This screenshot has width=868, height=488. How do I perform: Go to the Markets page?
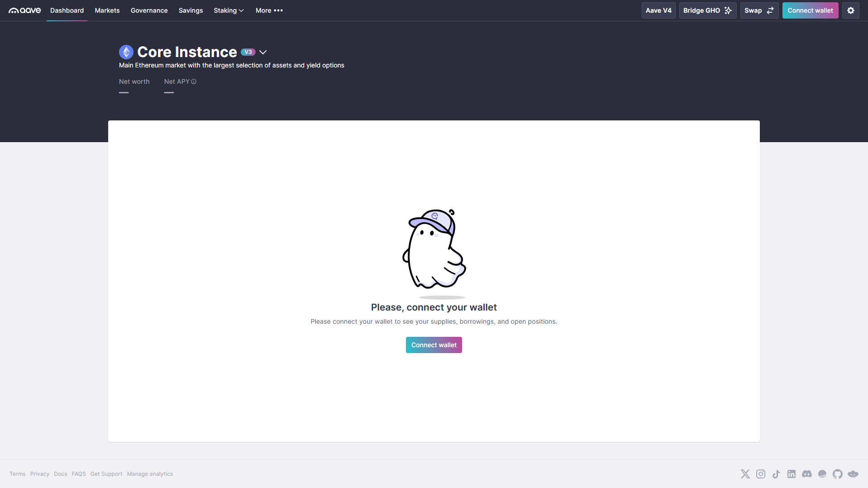point(107,10)
